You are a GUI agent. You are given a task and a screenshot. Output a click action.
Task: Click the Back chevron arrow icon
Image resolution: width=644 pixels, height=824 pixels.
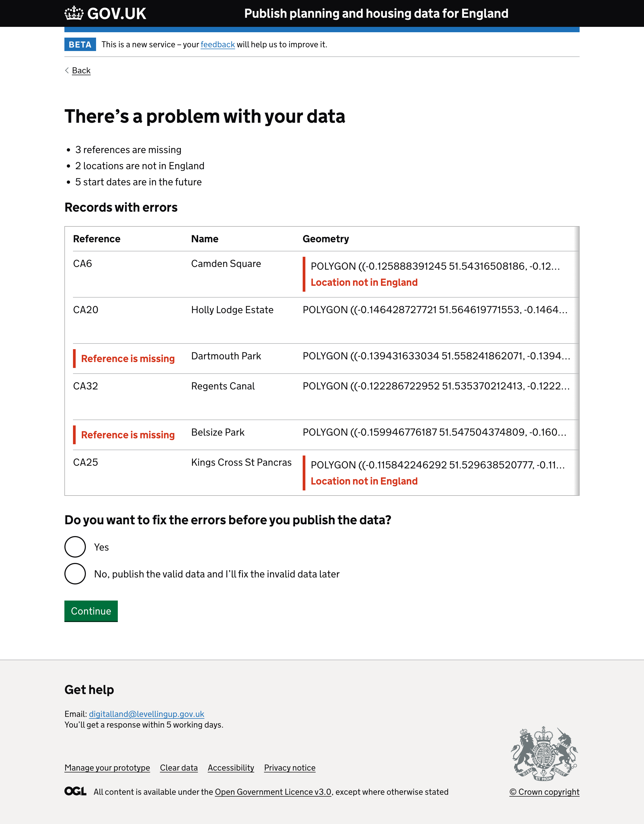67,71
